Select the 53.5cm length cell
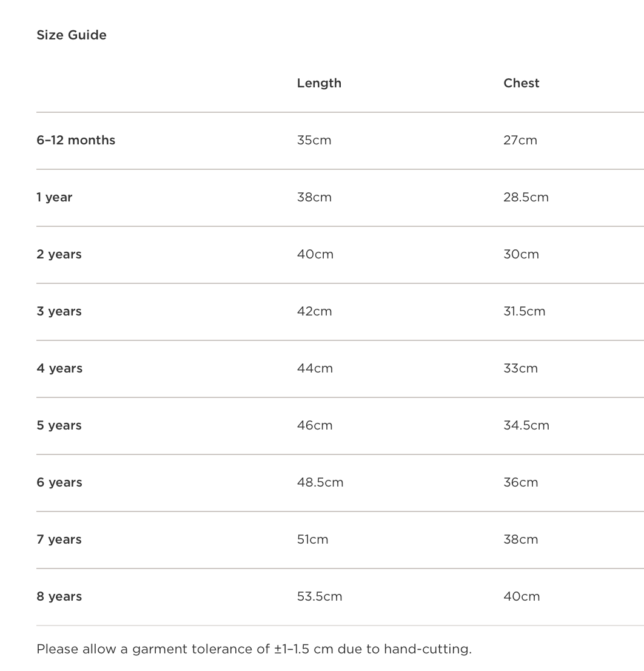 pos(320,596)
